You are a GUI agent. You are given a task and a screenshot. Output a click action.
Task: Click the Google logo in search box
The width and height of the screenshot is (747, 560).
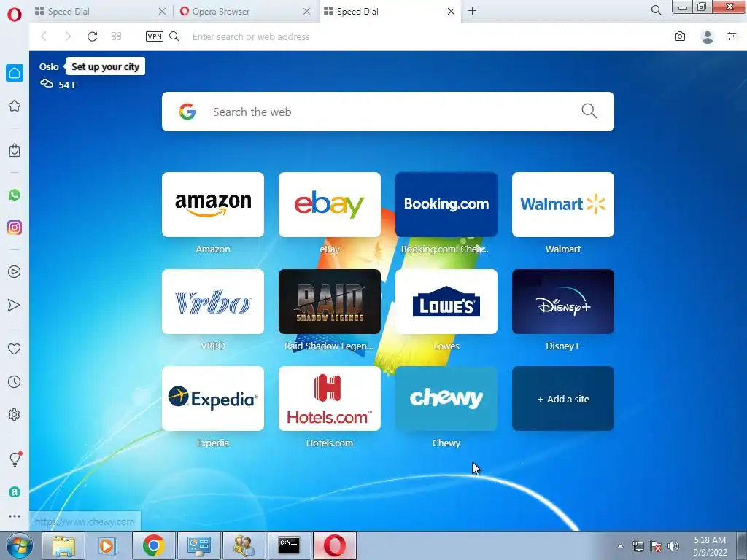187,112
